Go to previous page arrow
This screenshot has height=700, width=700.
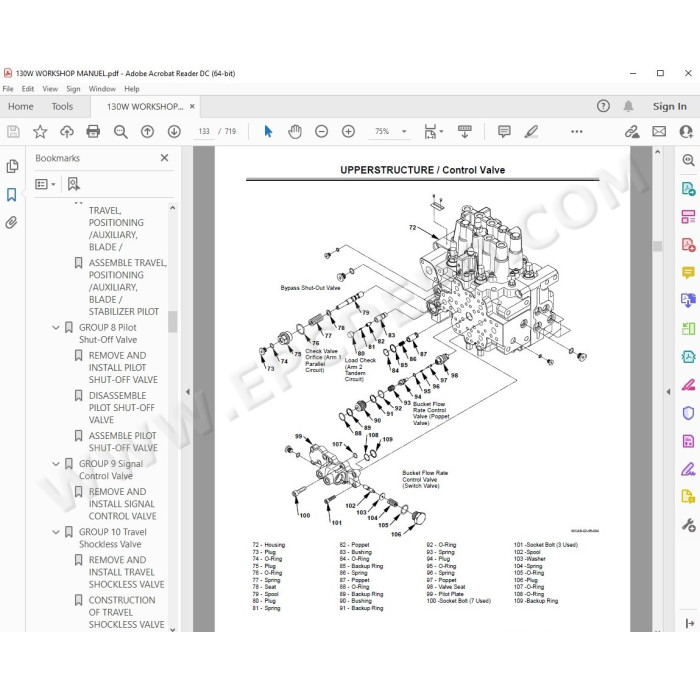point(147,131)
